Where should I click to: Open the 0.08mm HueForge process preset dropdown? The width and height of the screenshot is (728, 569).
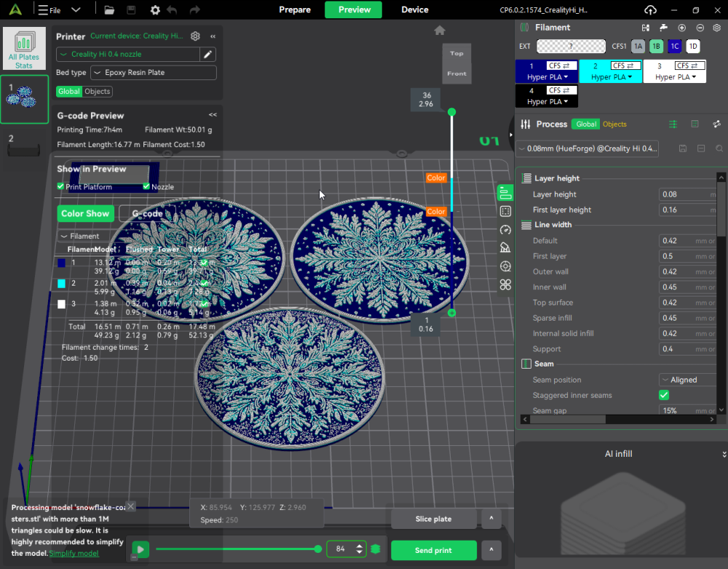[587, 149]
